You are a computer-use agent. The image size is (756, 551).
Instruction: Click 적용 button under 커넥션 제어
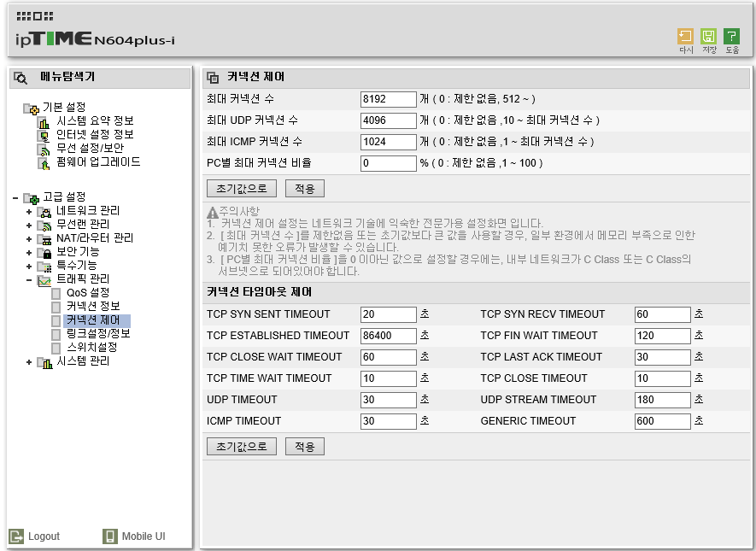305,189
